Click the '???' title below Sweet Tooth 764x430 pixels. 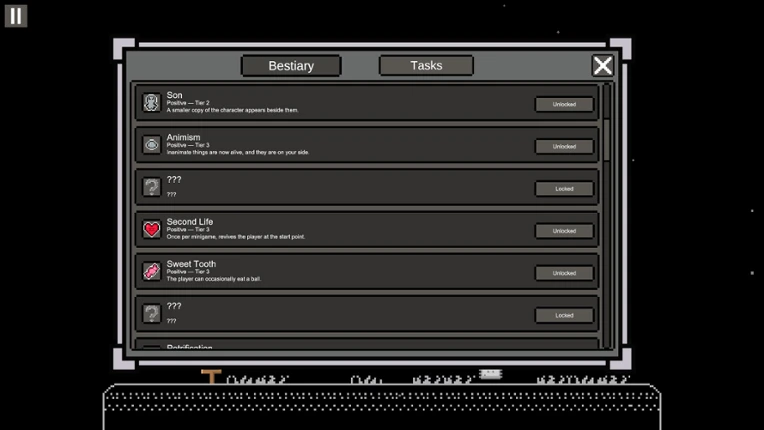pos(174,306)
